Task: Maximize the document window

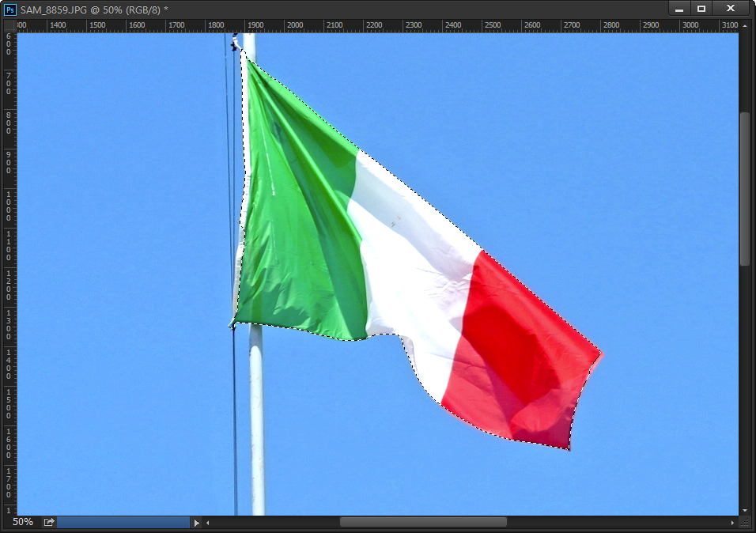Action: coord(701,9)
